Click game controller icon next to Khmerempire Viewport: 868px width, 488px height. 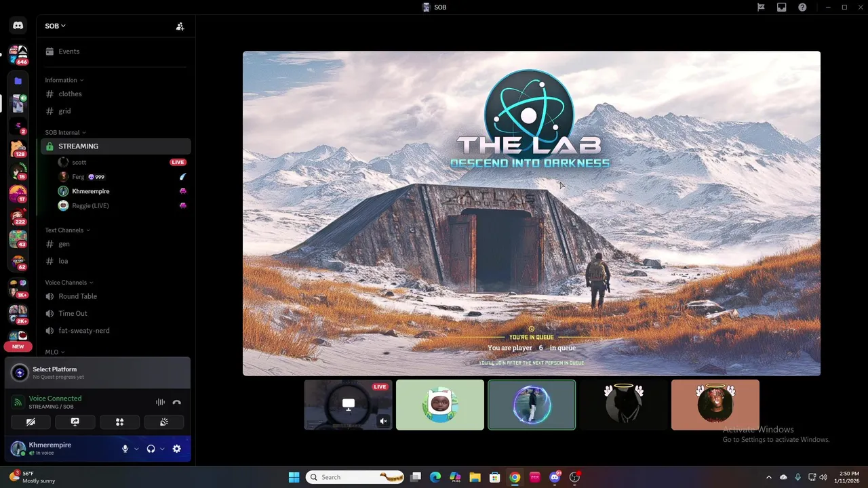[182, 191]
